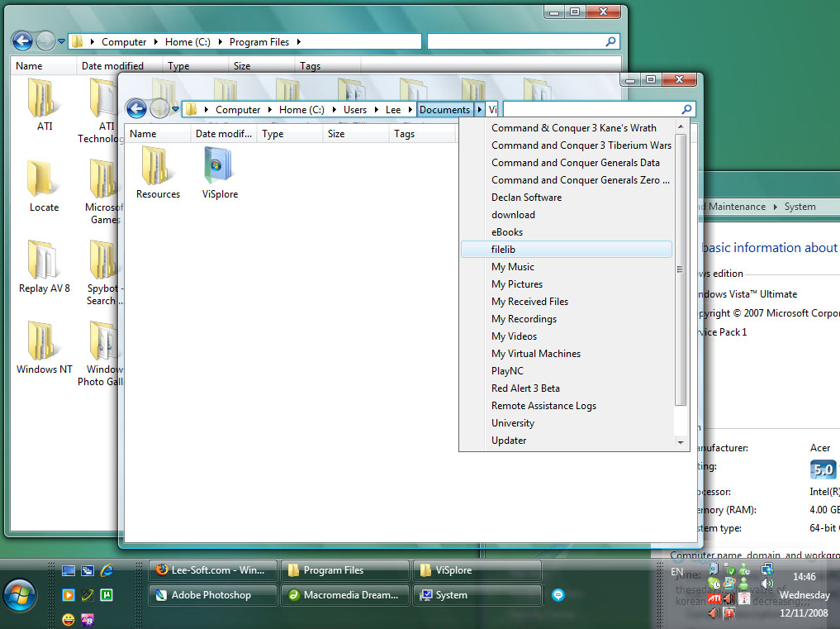Expand arrow after Users in address bar

[376, 109]
